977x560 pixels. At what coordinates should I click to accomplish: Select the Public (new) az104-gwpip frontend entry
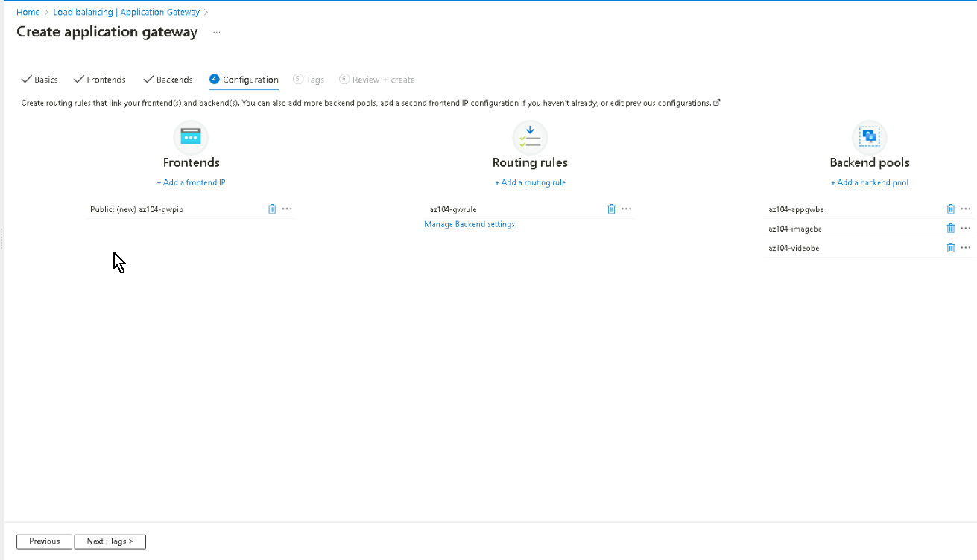point(136,209)
